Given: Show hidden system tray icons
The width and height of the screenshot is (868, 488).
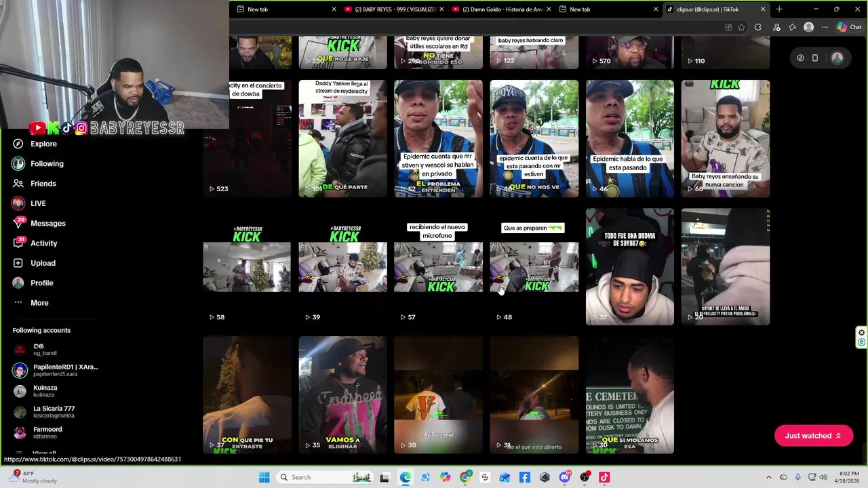Looking at the screenshot, I should pos(768,477).
